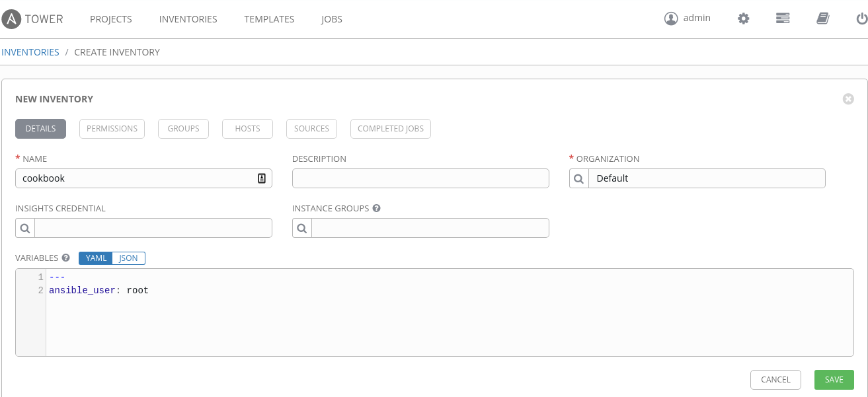Image resolution: width=868 pixels, height=397 pixels.
Task: Open the admin user profile icon
Action: (671, 18)
